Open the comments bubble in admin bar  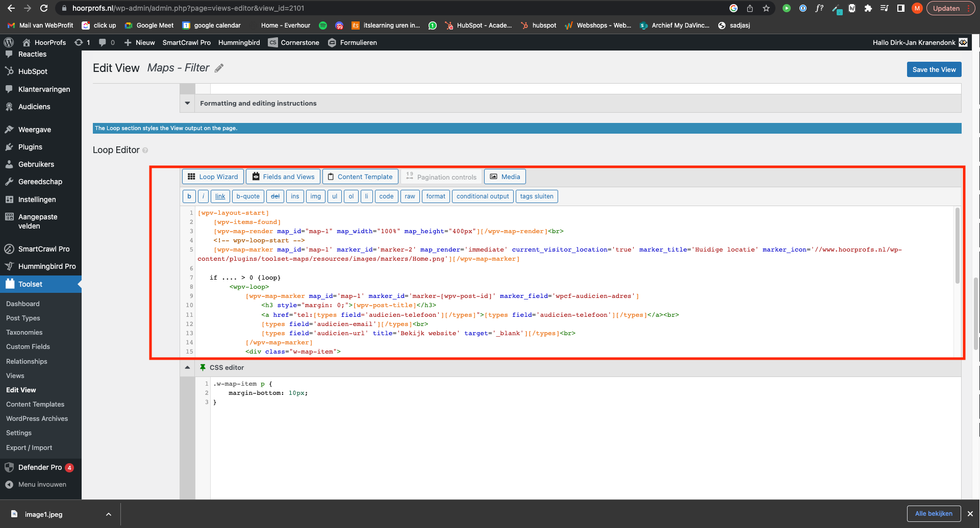pyautogui.click(x=107, y=42)
